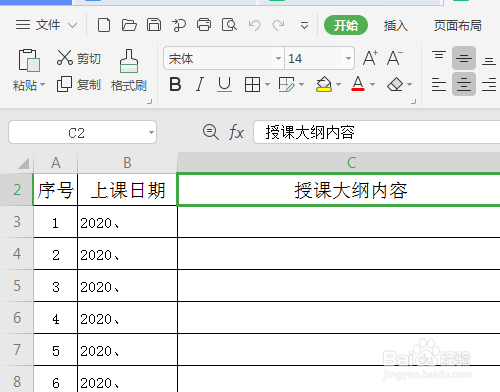Click the formula bar containing 授课大纲内容
500x392 pixels.
[377, 132]
